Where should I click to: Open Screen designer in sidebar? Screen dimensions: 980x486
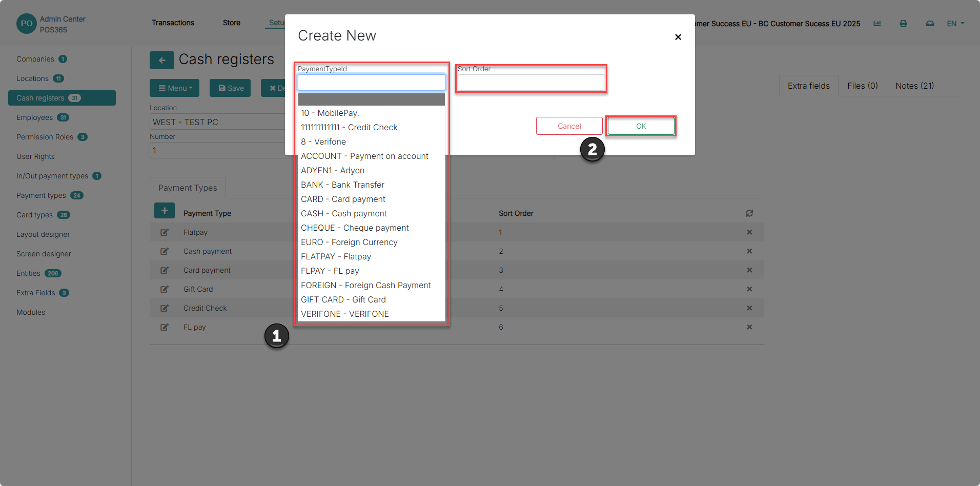(x=44, y=254)
